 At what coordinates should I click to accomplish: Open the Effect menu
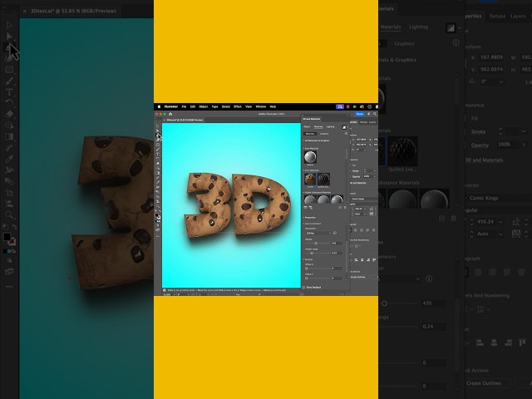(238, 106)
